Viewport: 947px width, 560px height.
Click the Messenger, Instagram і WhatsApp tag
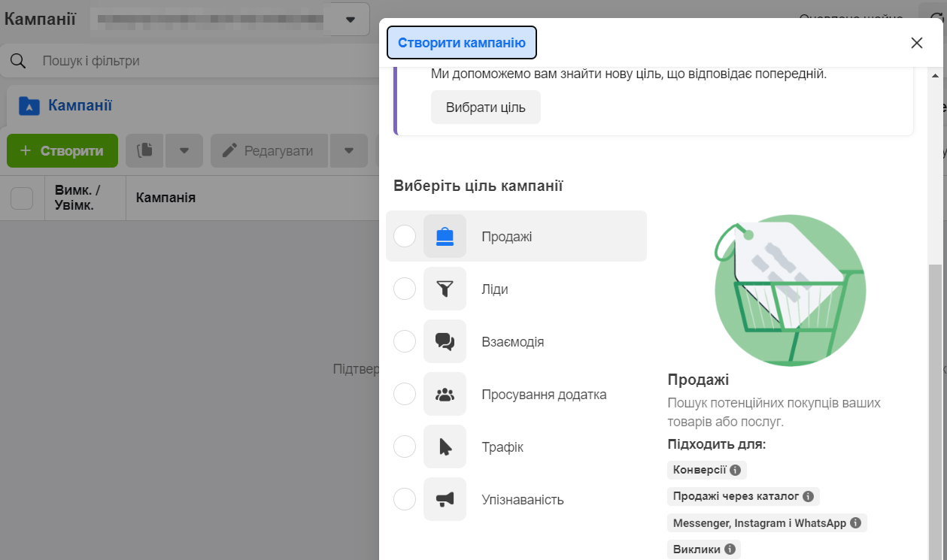(760, 522)
